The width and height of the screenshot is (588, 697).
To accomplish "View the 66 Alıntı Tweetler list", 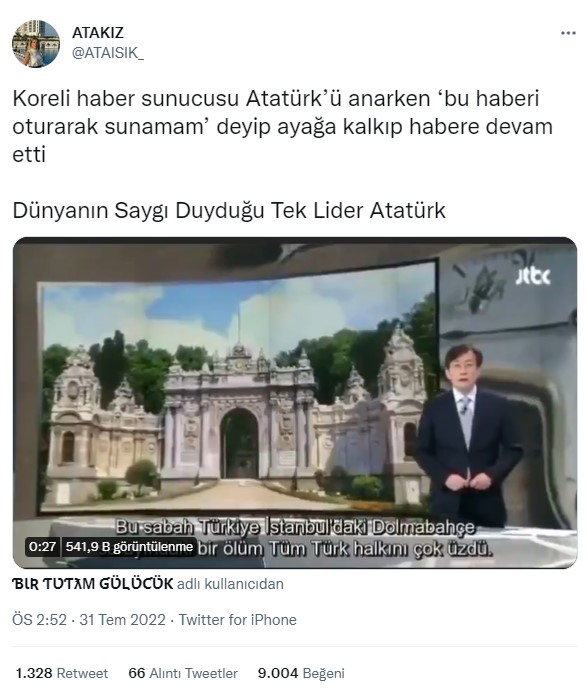I will [183, 673].
